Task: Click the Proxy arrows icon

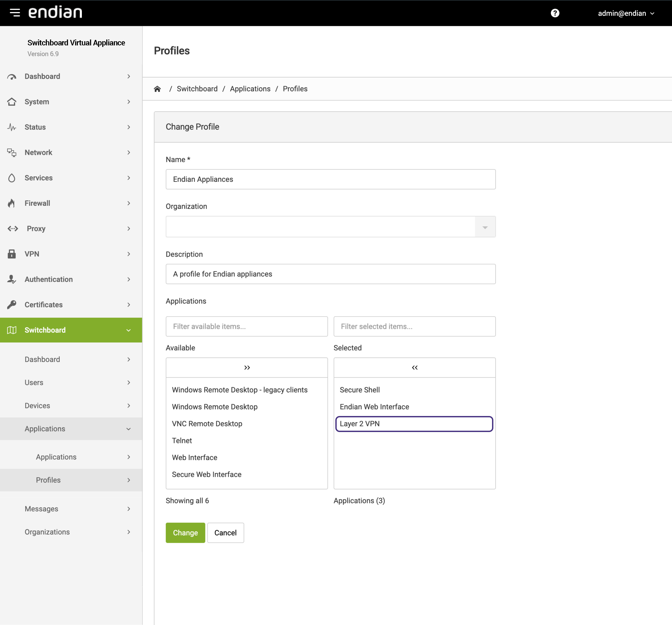Action: 13,228
